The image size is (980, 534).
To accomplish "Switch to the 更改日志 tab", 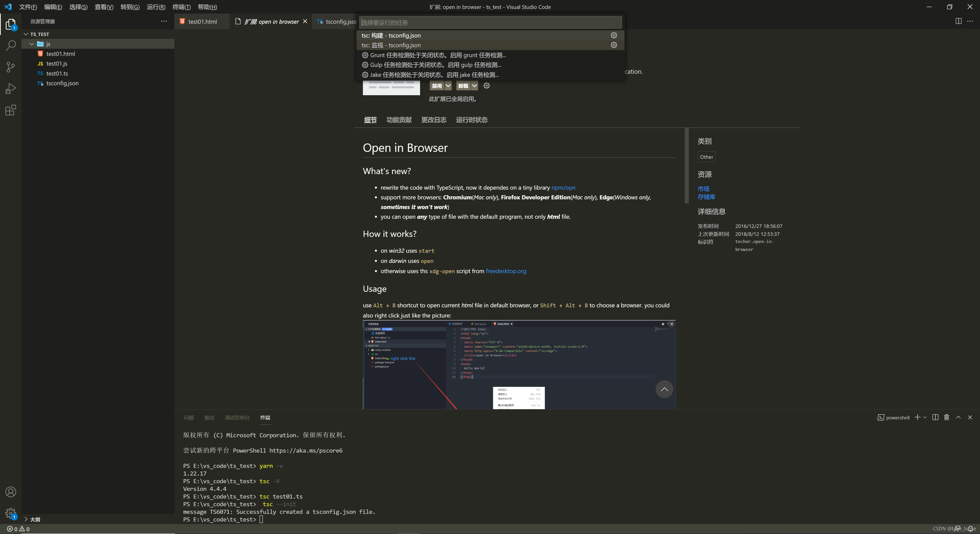I will point(434,120).
